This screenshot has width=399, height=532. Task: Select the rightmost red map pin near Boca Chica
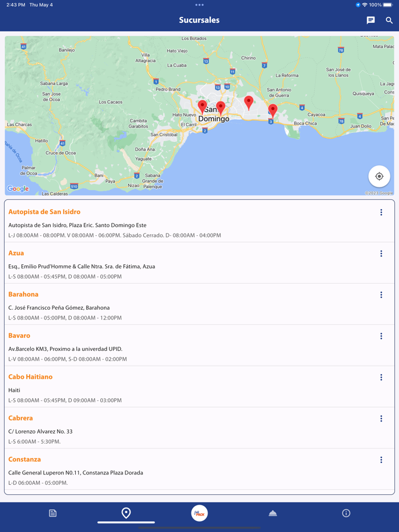point(272,111)
